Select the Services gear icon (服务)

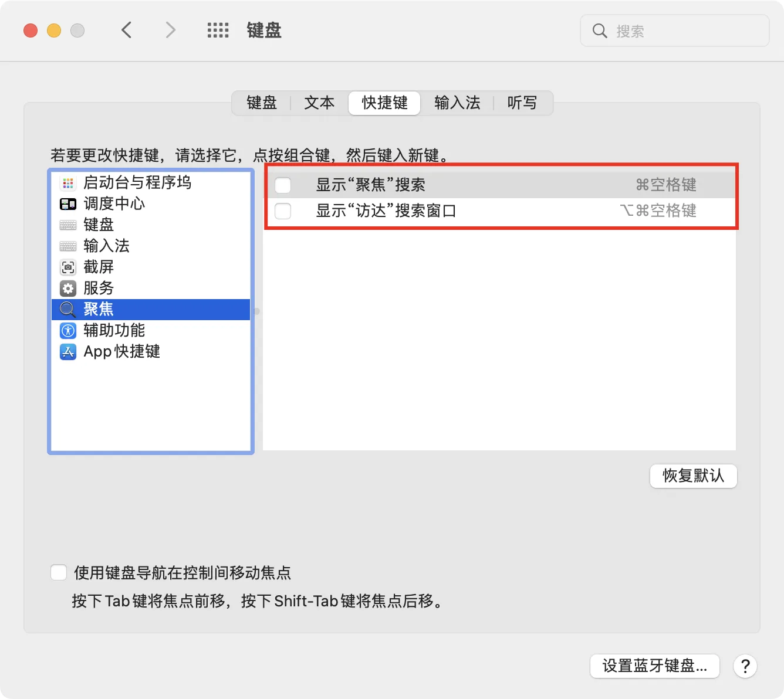click(68, 289)
